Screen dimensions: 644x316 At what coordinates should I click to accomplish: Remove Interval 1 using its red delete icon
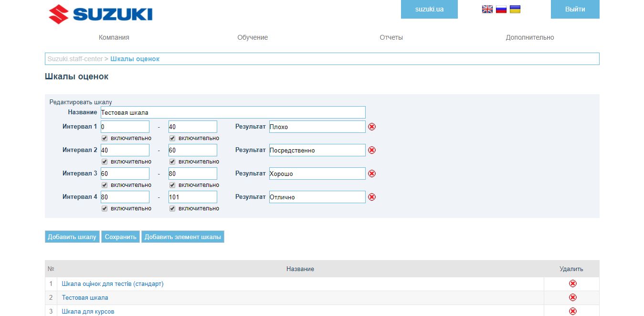[372, 127]
